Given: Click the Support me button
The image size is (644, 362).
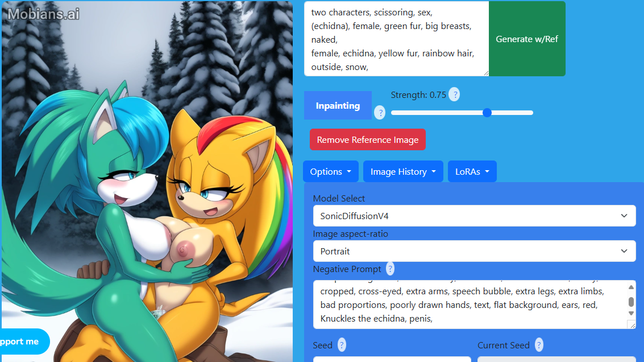Looking at the screenshot, I should point(24,342).
